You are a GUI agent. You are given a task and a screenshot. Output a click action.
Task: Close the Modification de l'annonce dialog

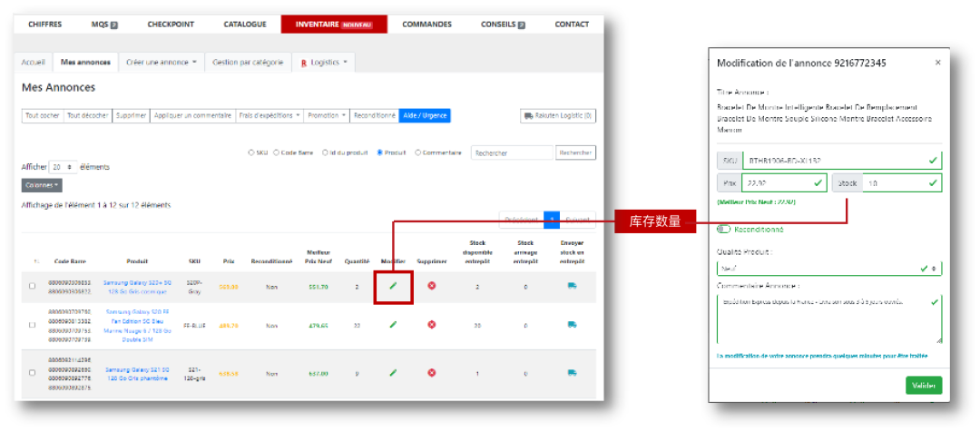point(938,63)
